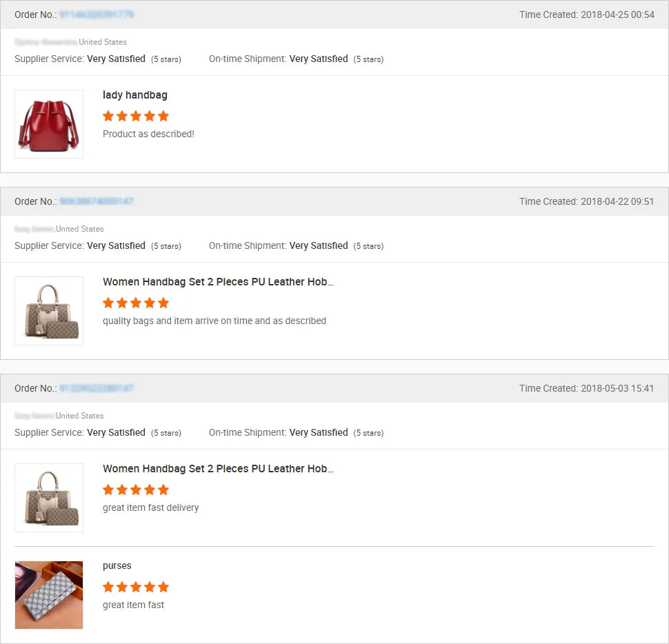The width and height of the screenshot is (669, 644).
Task: Click the 'purses' product title
Action: click(x=117, y=566)
